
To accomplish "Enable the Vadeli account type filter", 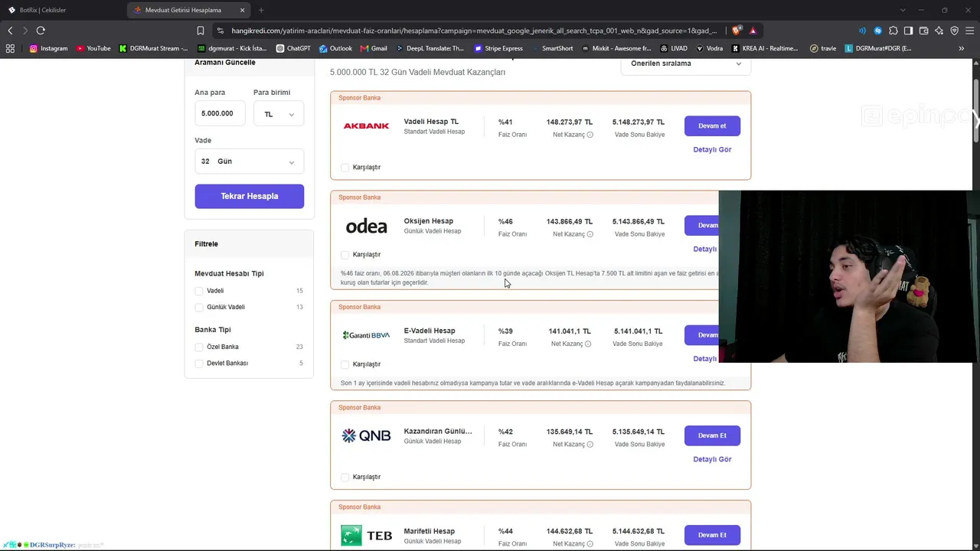I will coord(199,291).
